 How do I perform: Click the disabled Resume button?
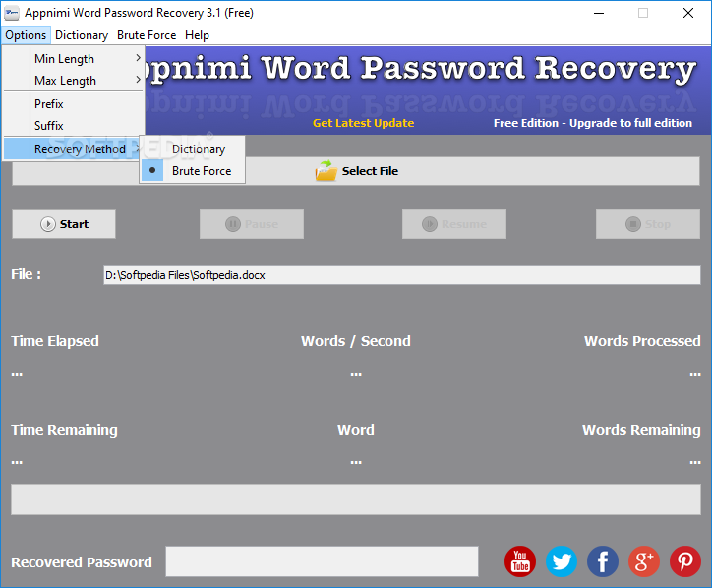pos(454,224)
